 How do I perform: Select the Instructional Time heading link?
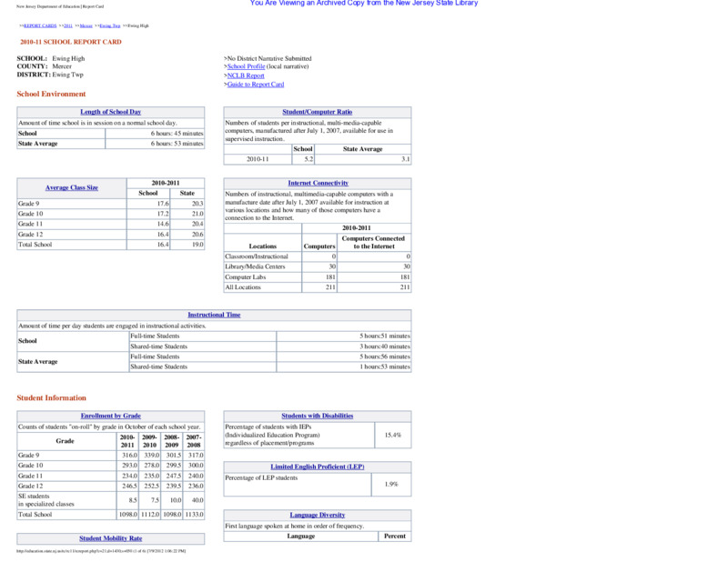coord(214,315)
